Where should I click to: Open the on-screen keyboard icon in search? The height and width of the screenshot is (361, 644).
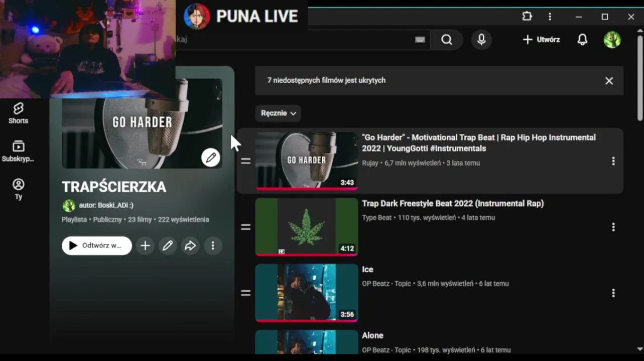coord(420,40)
